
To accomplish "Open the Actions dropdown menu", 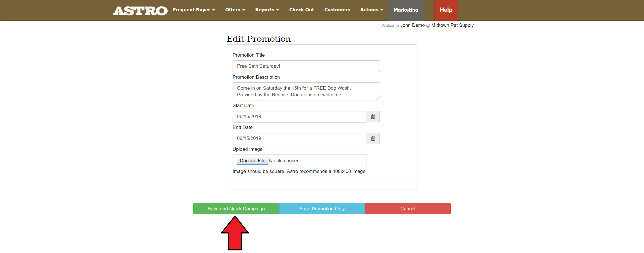I will (371, 10).
